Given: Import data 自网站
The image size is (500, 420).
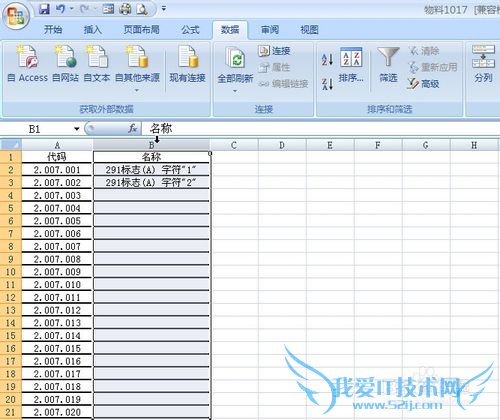Looking at the screenshot, I should click(65, 64).
